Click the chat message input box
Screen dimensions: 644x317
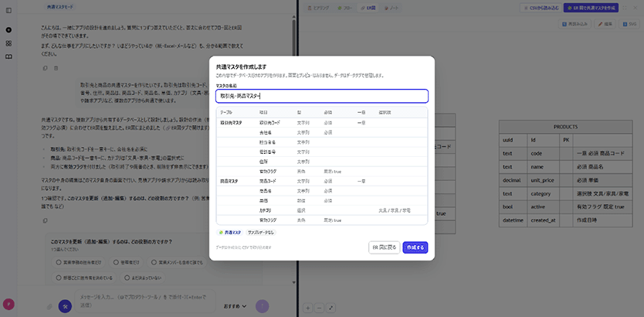click(144, 300)
